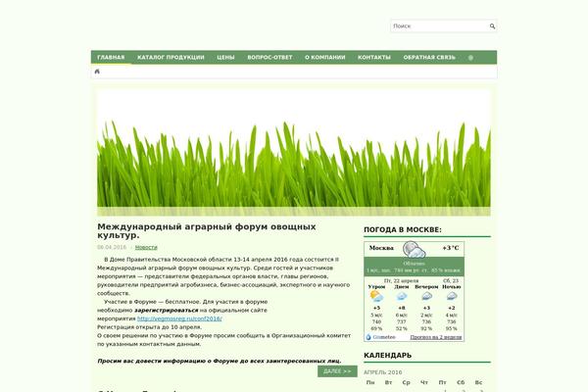
Task: Click the Далее >> button
Action: tap(337, 371)
